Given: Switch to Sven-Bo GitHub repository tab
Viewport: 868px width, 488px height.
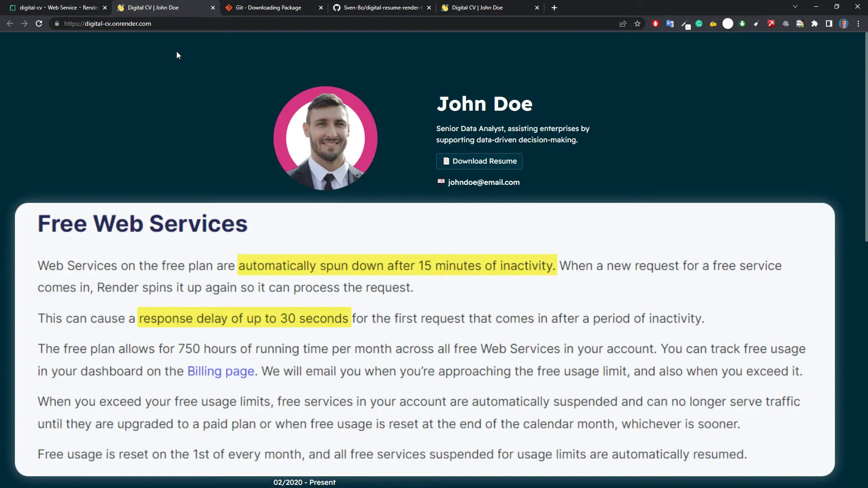Looking at the screenshot, I should point(382,8).
